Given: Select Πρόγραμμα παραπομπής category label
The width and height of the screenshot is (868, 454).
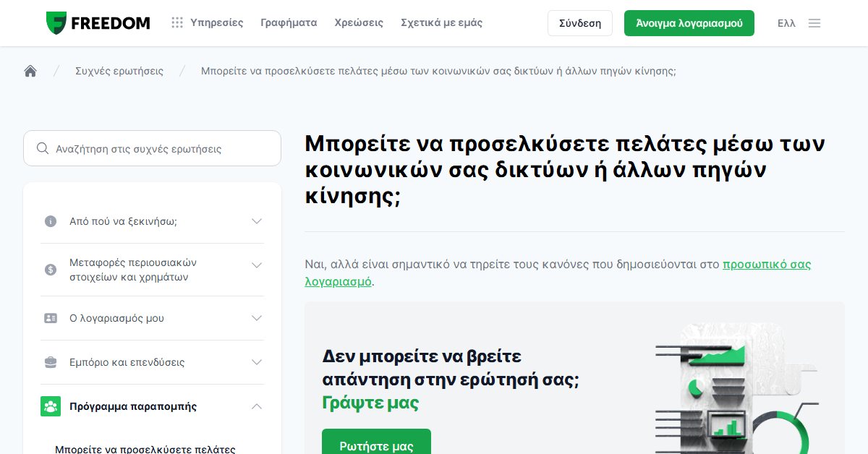Looking at the screenshot, I should (133, 406).
